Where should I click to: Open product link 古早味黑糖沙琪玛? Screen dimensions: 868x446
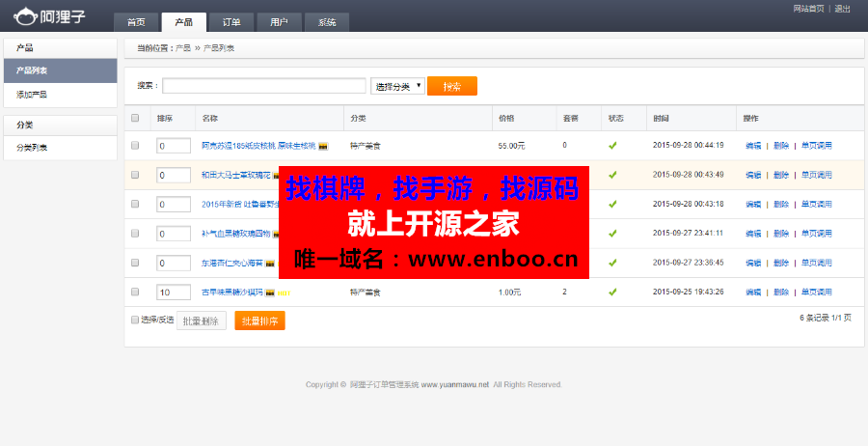pos(232,293)
